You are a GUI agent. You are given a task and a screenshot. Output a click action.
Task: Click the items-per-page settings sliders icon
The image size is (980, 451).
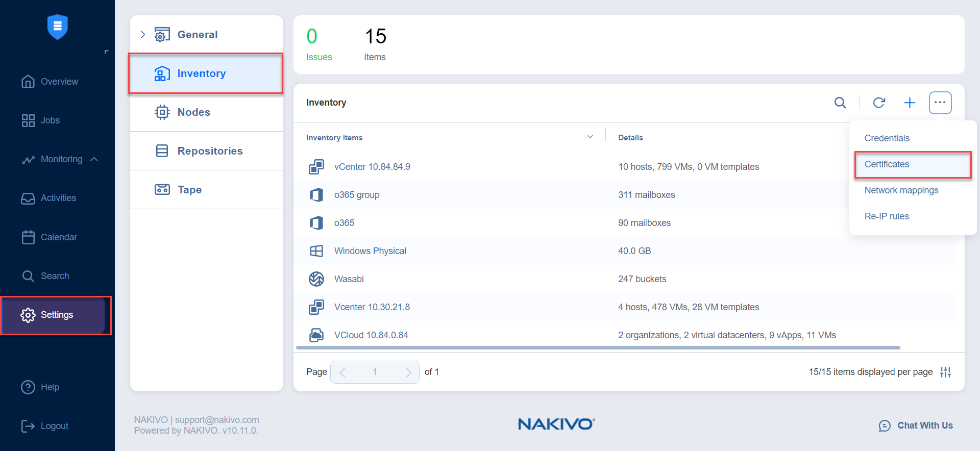(945, 372)
